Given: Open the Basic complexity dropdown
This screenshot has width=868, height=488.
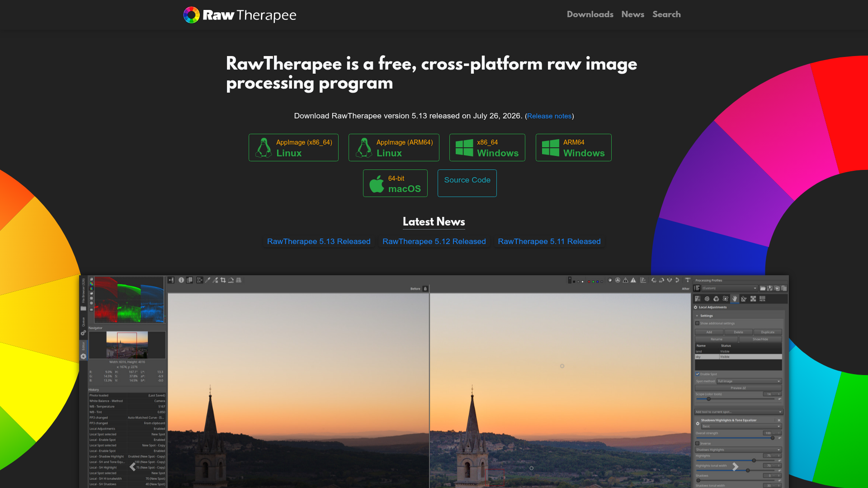Looking at the screenshot, I should (x=741, y=427).
